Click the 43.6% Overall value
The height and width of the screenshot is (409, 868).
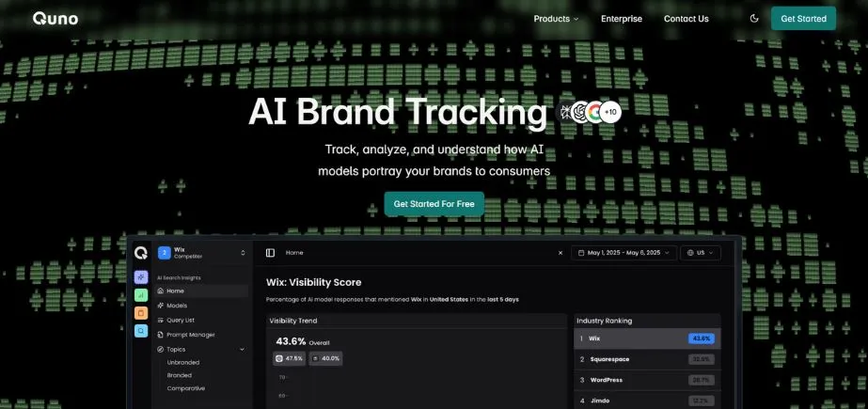[302, 341]
